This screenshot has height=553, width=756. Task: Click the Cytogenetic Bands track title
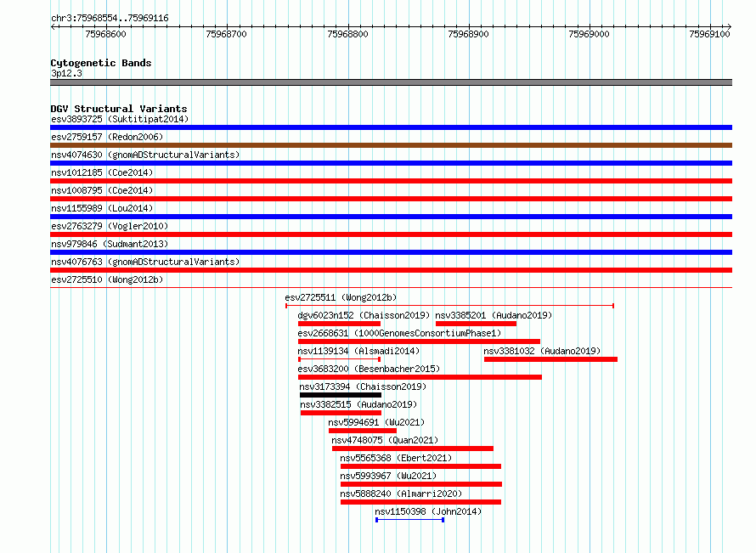pyautogui.click(x=101, y=63)
